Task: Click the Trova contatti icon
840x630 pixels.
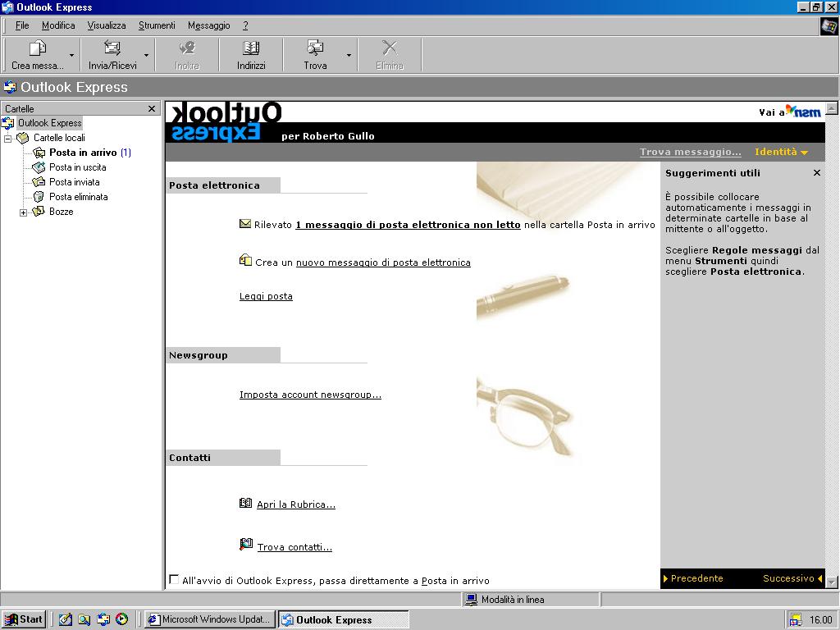Action: (x=245, y=545)
